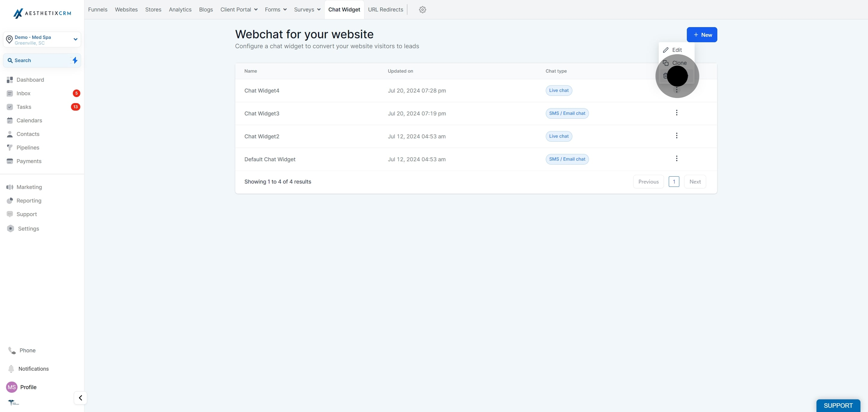
Task: Open three-dot menu for Chat Widget2
Action: 677,135
